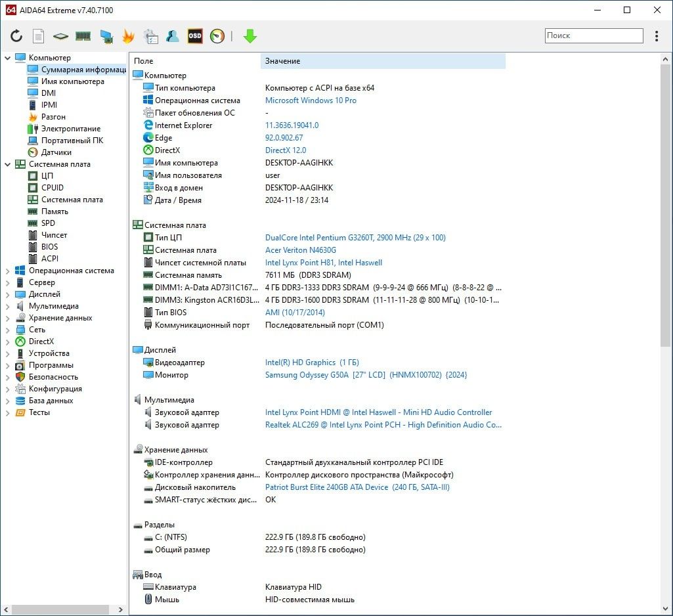Expand the Операционная система tree node
This screenshot has width=673, height=616.
[7, 271]
